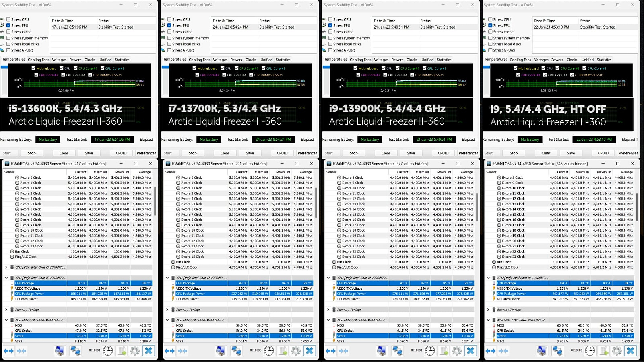Start logging via sheet icon in HWiNFO 217-values window
Screen dimensions: 644x362
pos(122,351)
